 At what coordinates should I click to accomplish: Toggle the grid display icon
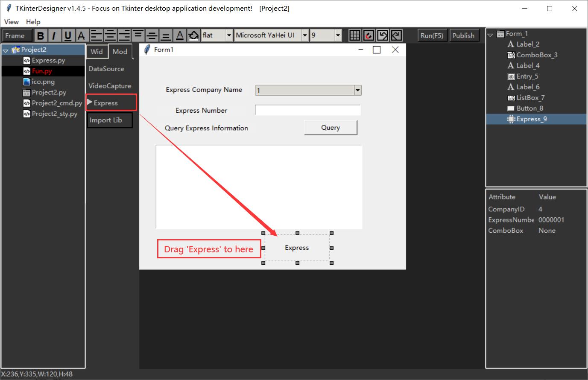click(354, 35)
